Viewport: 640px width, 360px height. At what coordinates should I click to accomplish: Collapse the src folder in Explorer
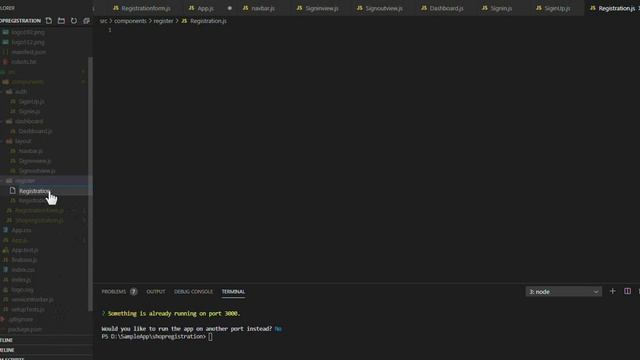tap(11, 72)
